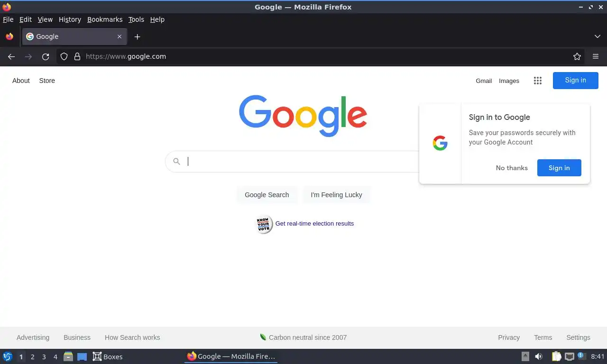Click the search magnifier icon

[176, 162]
